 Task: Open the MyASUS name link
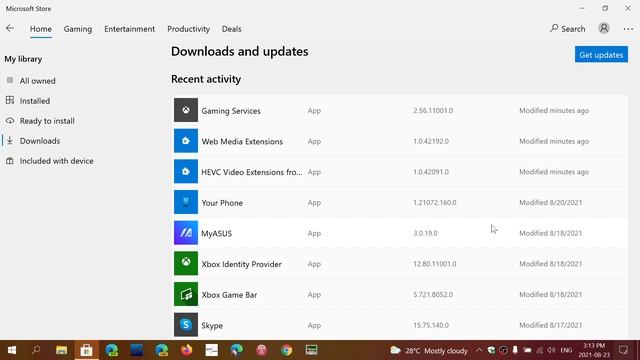tap(216, 233)
